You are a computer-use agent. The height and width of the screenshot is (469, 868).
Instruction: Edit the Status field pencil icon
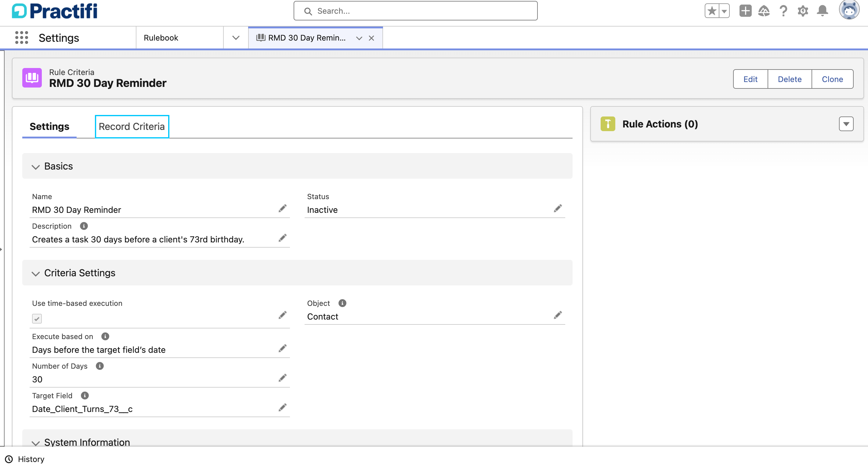[x=558, y=209]
